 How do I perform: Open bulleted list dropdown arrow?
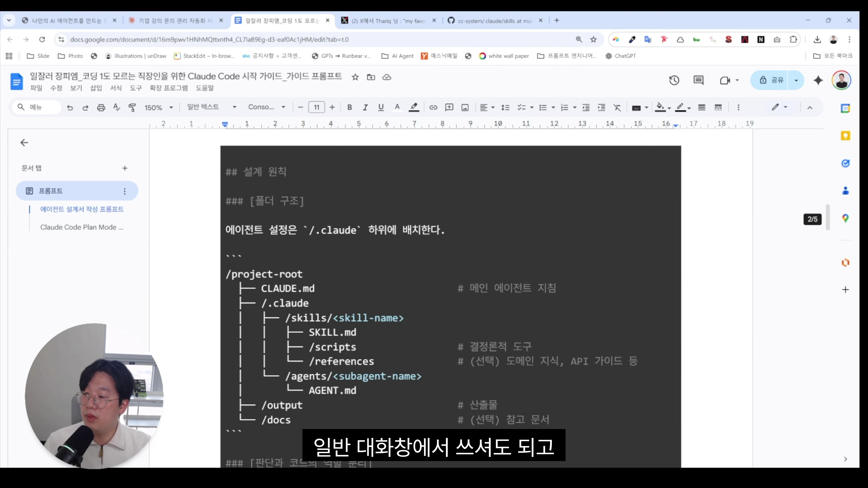point(553,108)
